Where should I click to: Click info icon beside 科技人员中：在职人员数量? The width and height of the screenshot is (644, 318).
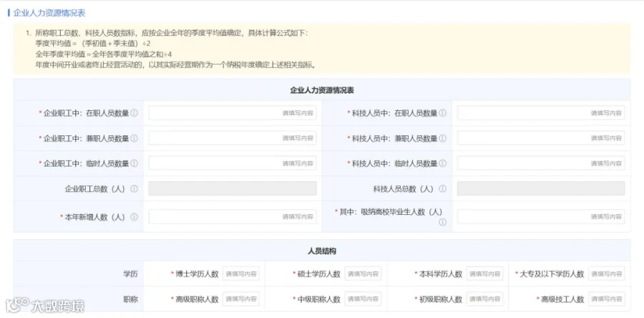442,113
